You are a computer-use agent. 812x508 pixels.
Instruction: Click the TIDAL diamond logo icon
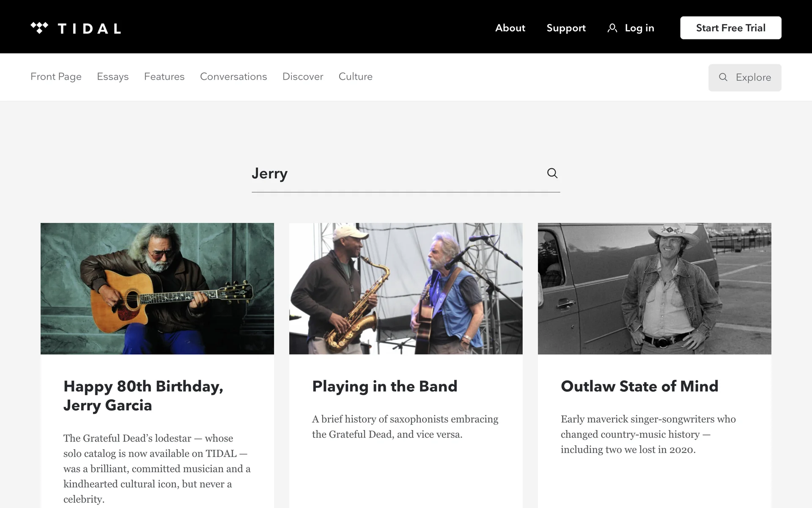click(39, 28)
